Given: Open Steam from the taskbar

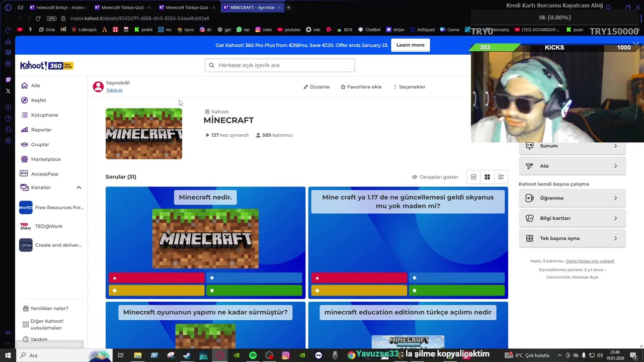Looking at the screenshot, I should point(187,355).
